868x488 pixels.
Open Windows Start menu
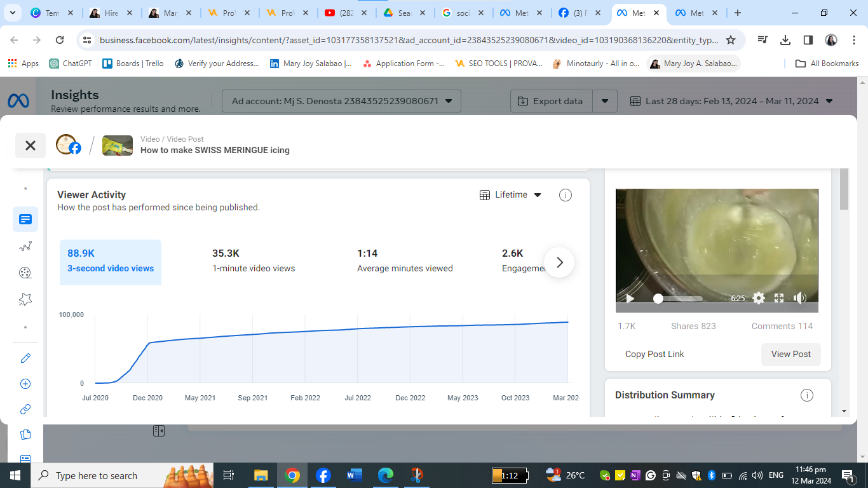15,475
